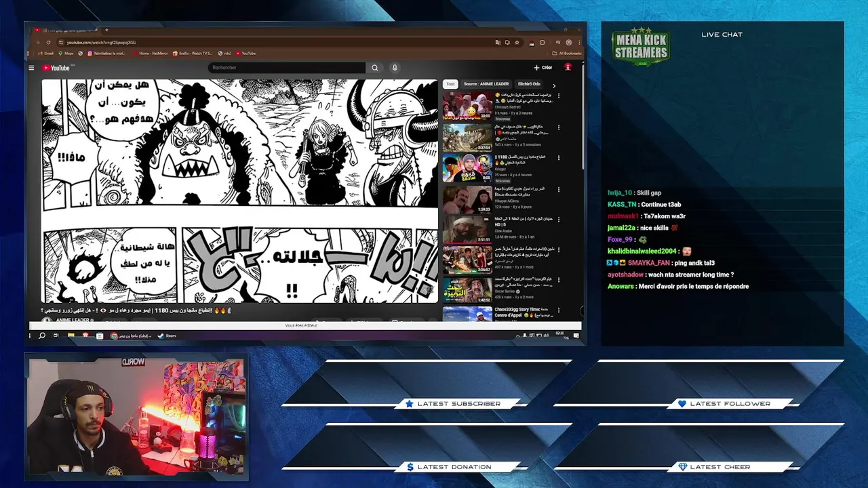Click jamal22a username in live chat
Screen dimensions: 868x488
[621, 228]
